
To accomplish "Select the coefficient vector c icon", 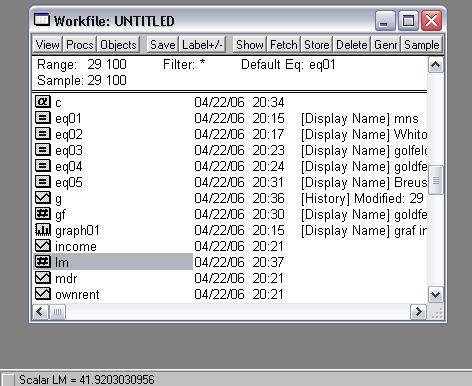I will [43, 101].
